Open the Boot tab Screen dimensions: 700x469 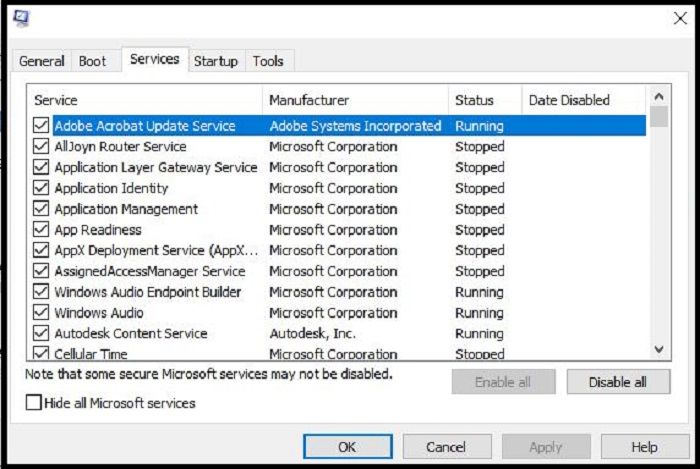tap(92, 61)
